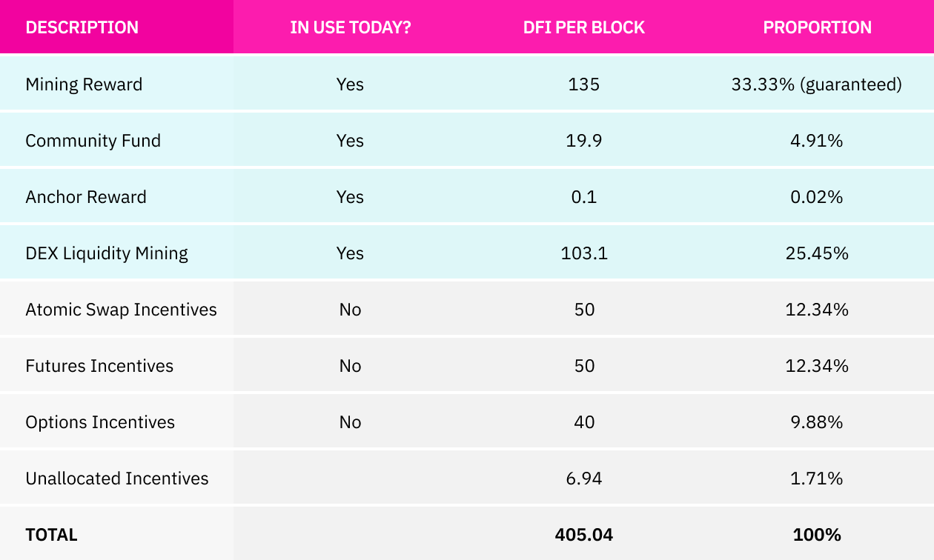934x560 pixels.
Task: Select the Unallocated Incentives row label
Action: [x=117, y=479]
